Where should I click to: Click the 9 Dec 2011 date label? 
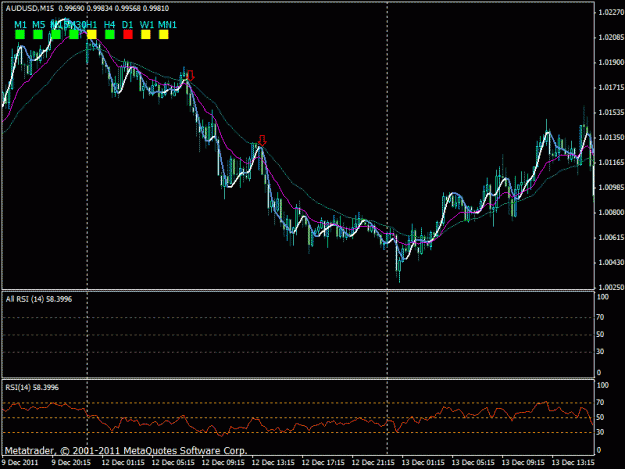coord(20,463)
